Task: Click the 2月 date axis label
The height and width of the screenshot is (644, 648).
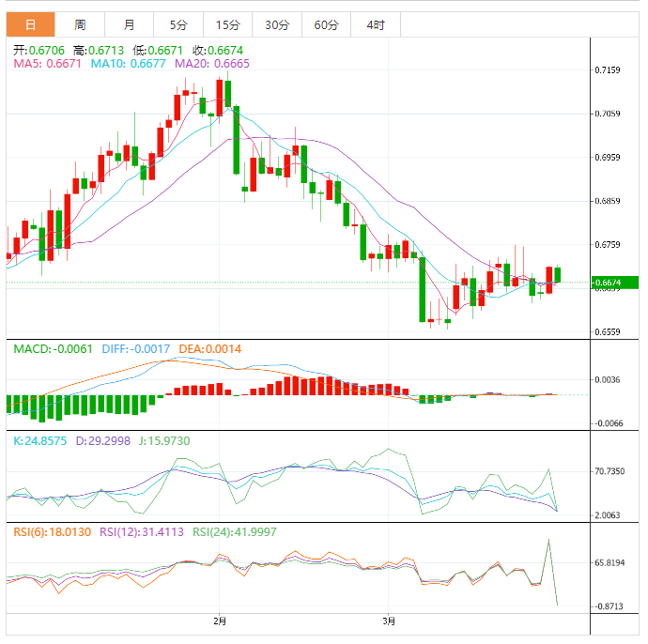Action: pyautogui.click(x=220, y=621)
